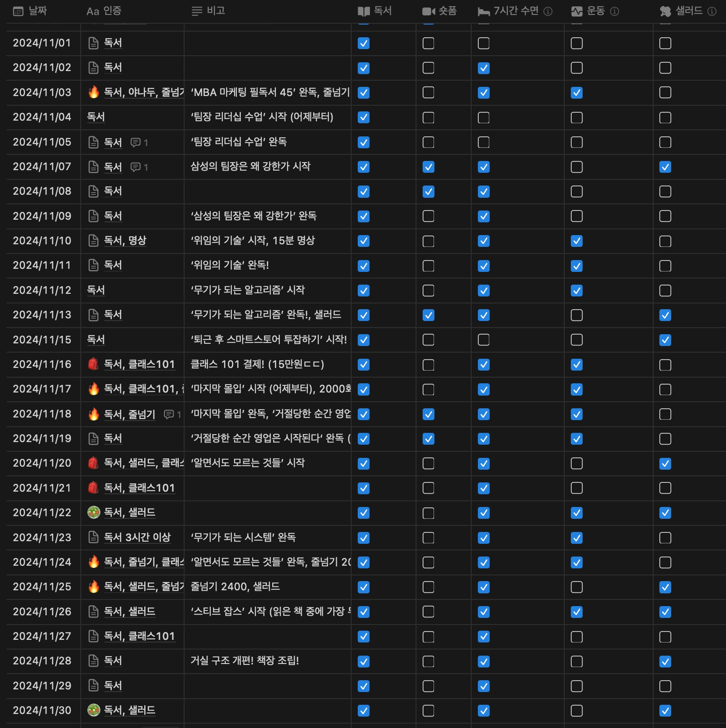
Task: Select the note '삼성의 팀장은 왜 강한가 시작'
Action: click(250, 167)
